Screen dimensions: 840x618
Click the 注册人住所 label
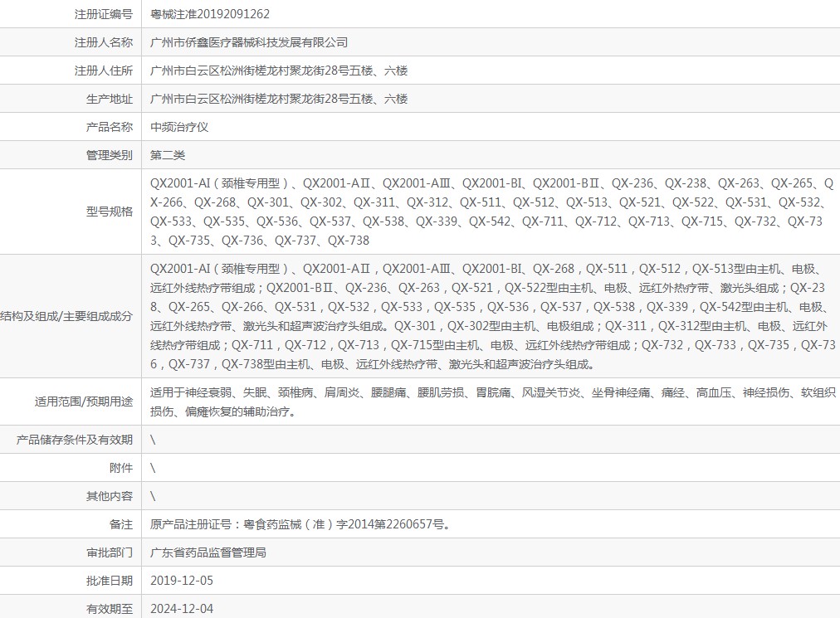pos(104,71)
